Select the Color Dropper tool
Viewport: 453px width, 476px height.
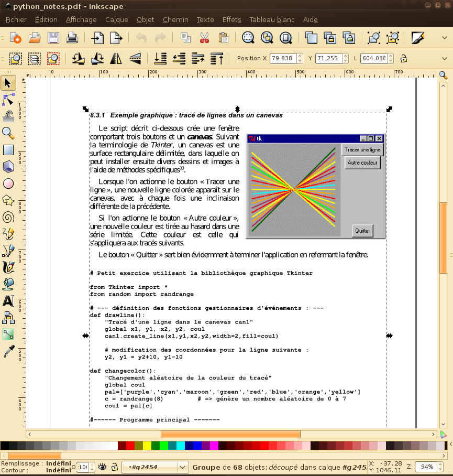[8, 352]
